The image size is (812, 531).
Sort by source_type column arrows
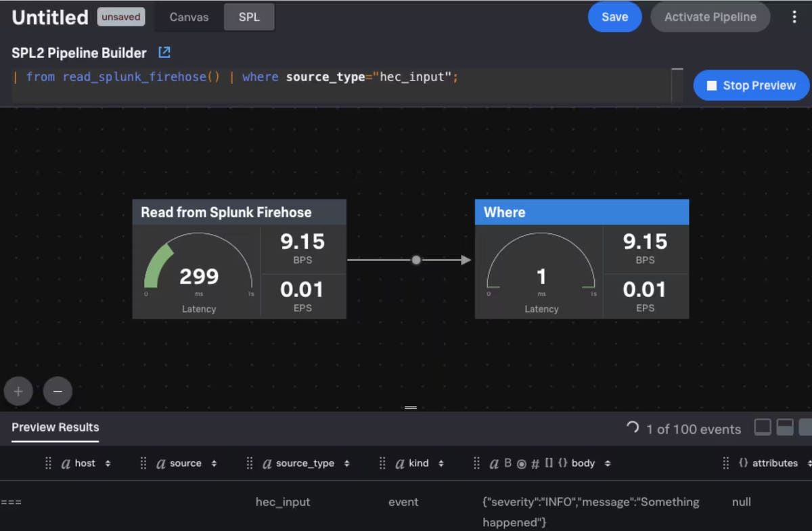346,463
